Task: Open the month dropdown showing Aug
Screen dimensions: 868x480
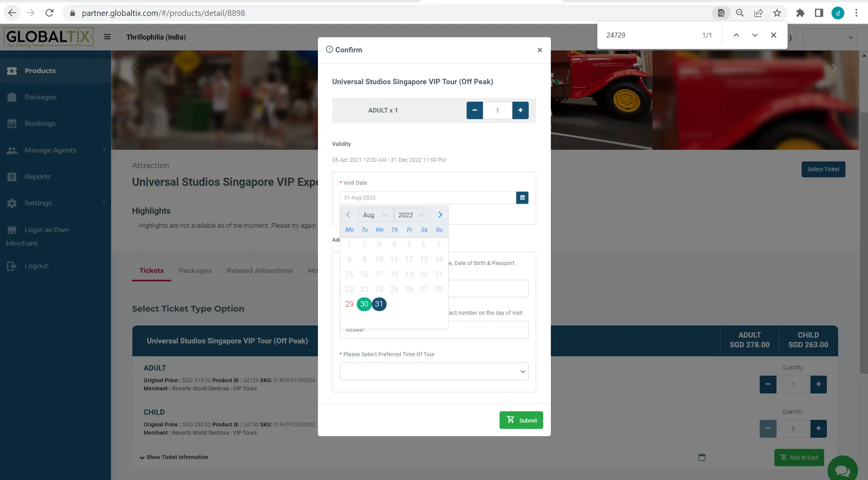Action: coord(375,215)
